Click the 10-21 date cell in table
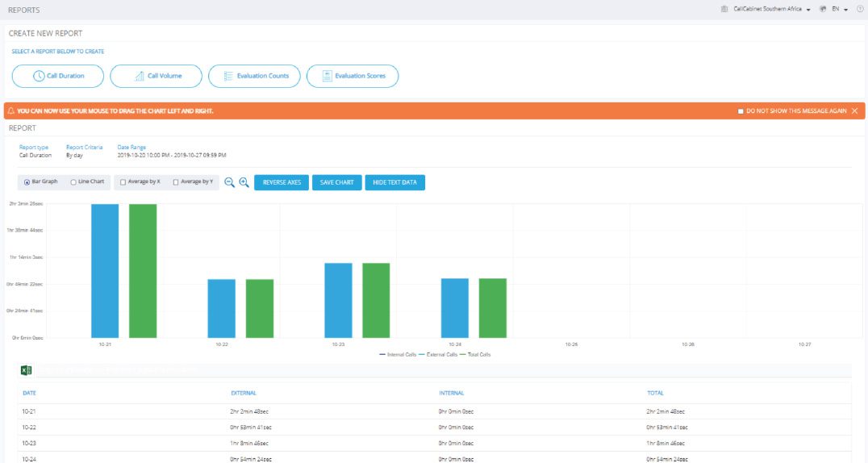Viewport: 868px width, 463px height. point(29,411)
